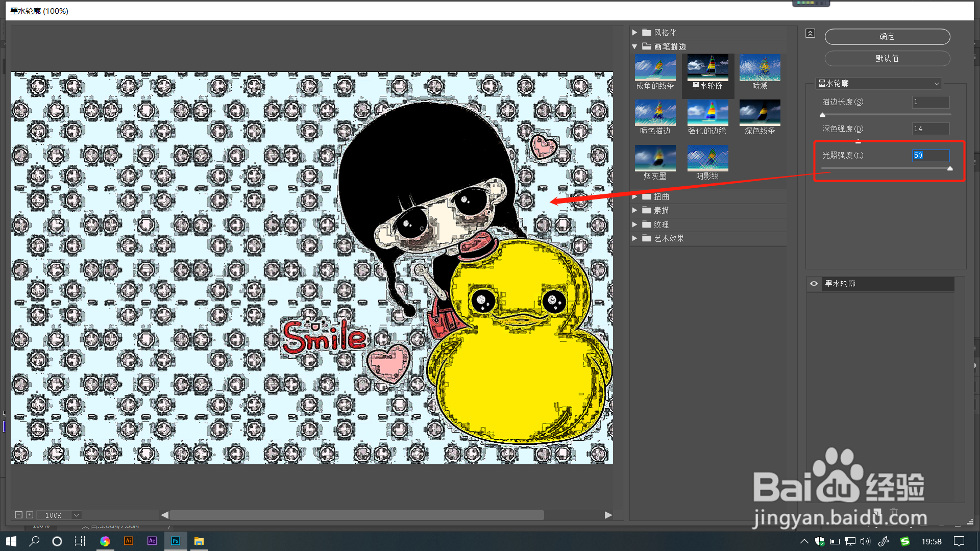Click the delete effect layer trash icon
Screen dimensions: 980x551
pos(894,512)
